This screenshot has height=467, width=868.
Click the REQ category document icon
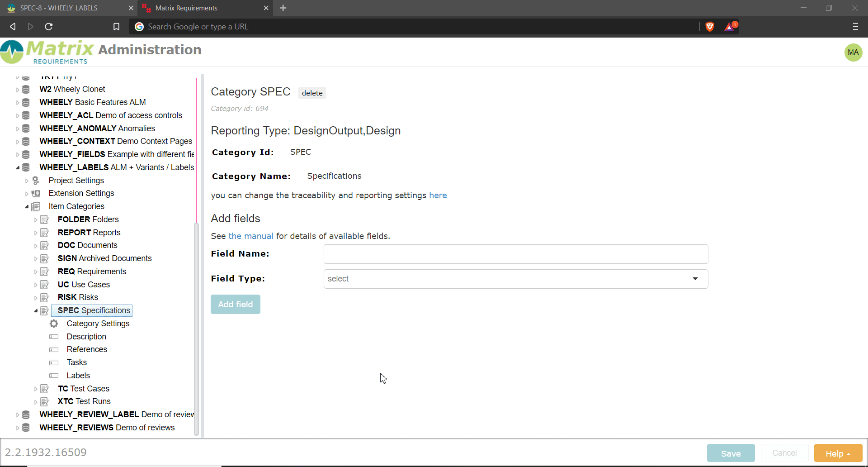pyautogui.click(x=45, y=272)
